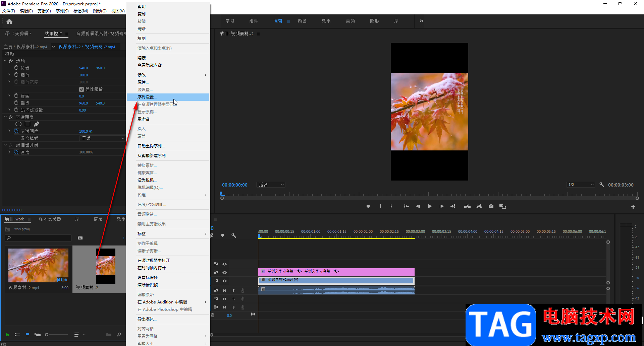Image resolution: width=644 pixels, height=346 pixels.
Task: Open the workspace overflow chevron menu
Action: 422,21
